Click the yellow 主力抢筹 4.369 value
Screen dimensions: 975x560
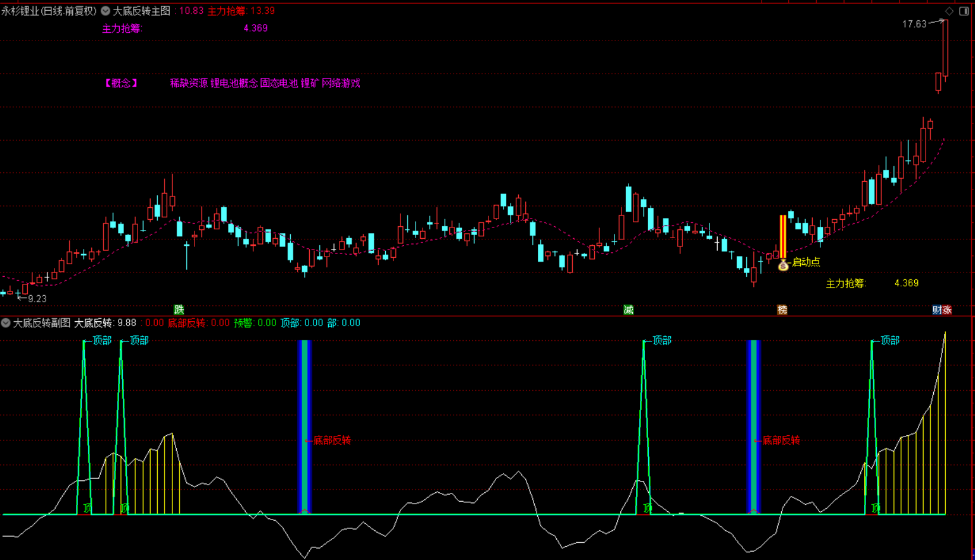[906, 283]
